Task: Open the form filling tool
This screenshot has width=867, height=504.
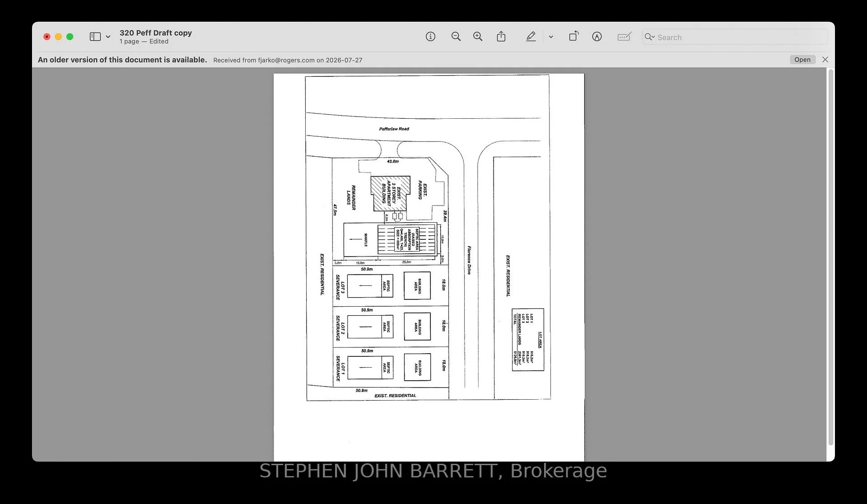Action: (625, 37)
